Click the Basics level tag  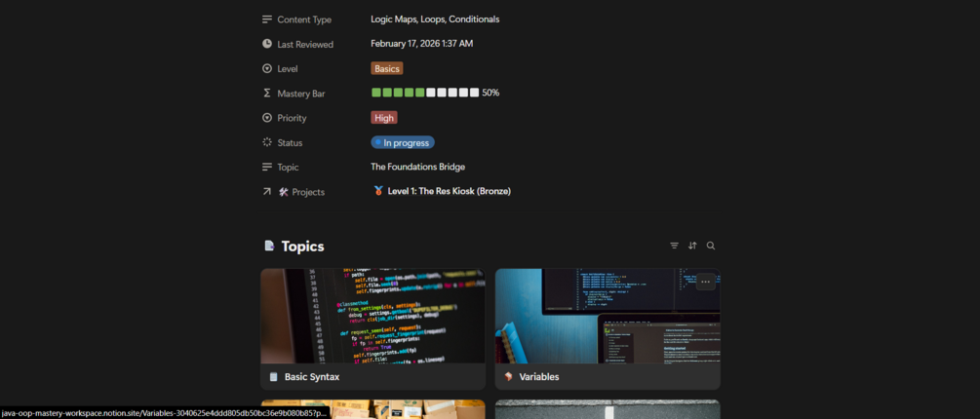tap(387, 68)
